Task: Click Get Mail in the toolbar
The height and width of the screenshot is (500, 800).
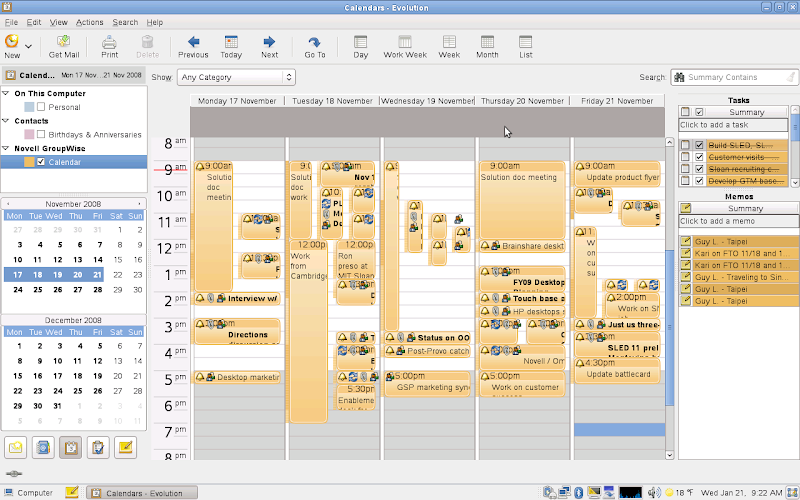Action: (x=64, y=46)
